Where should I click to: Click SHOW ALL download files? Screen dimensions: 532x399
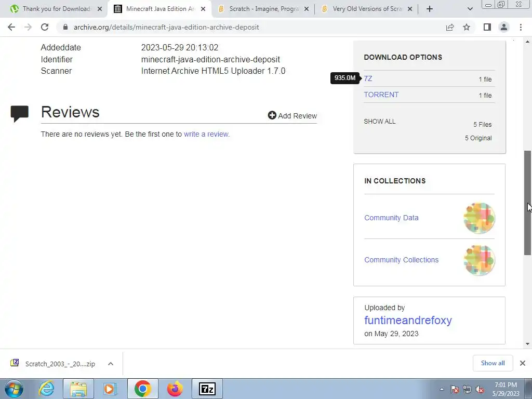[x=380, y=122]
